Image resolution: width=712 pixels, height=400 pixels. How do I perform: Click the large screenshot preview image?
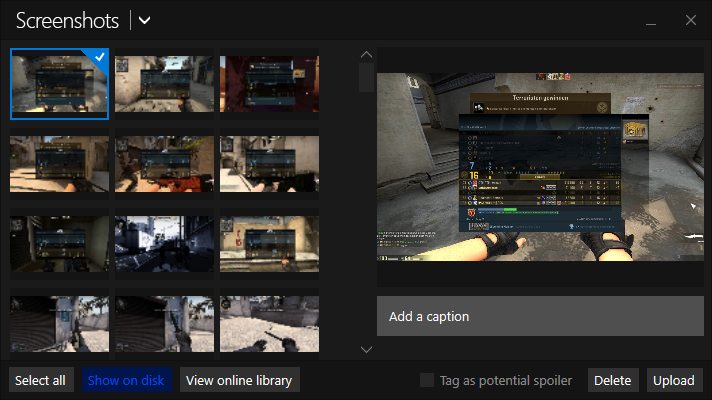click(x=540, y=167)
